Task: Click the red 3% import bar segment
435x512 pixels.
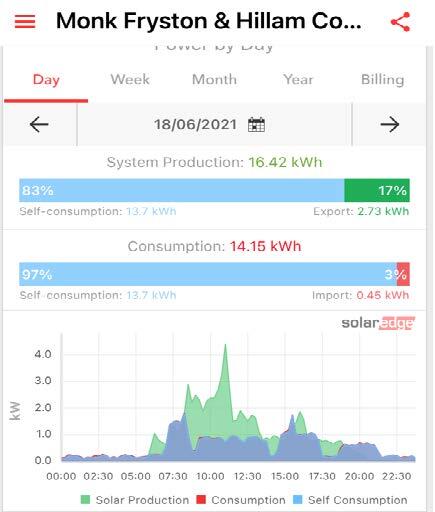Action: [403, 274]
